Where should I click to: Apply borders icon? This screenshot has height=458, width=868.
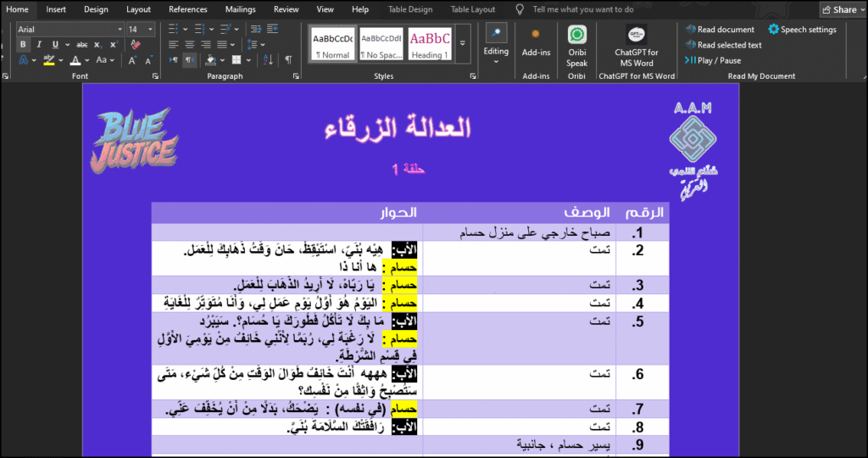click(237, 60)
